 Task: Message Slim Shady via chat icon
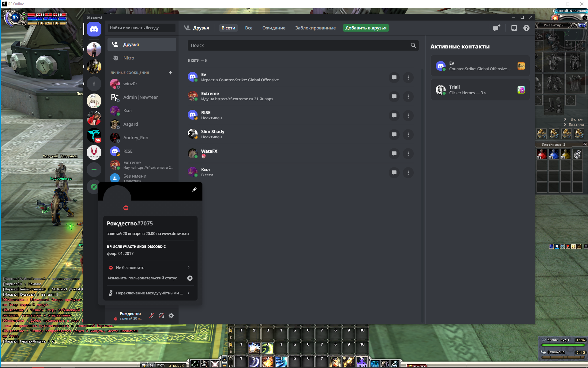(394, 135)
